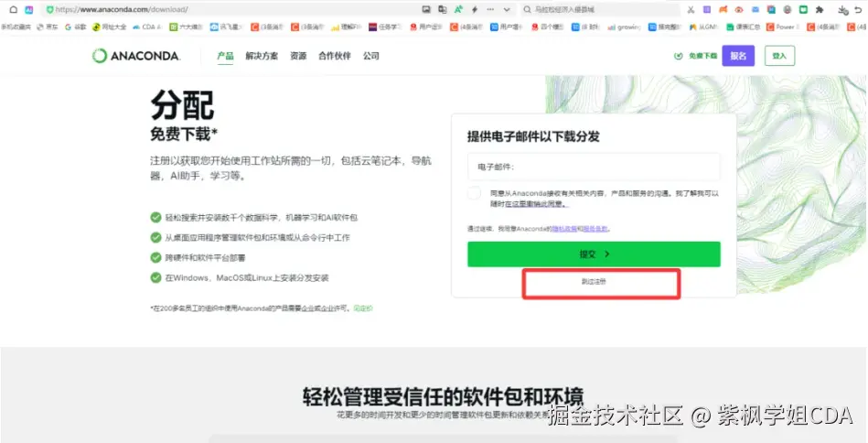Open the 谷歌 bookmark with G icon
The image size is (868, 443).
(76, 27)
